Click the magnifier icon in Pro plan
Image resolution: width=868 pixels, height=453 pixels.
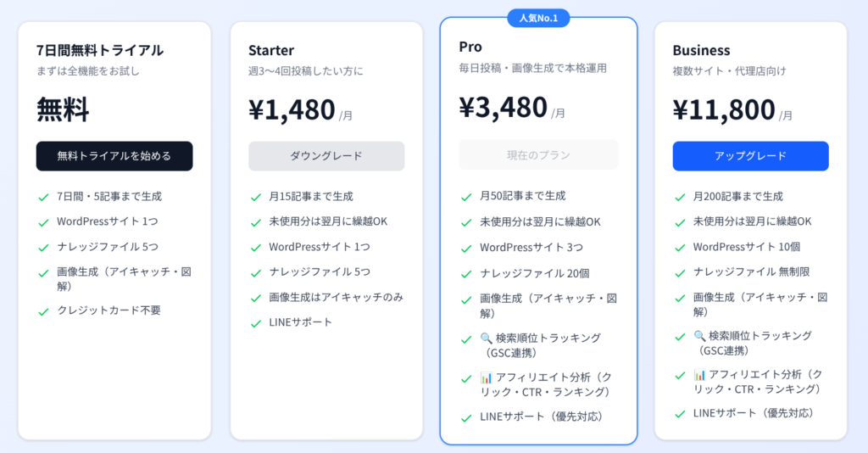point(486,339)
